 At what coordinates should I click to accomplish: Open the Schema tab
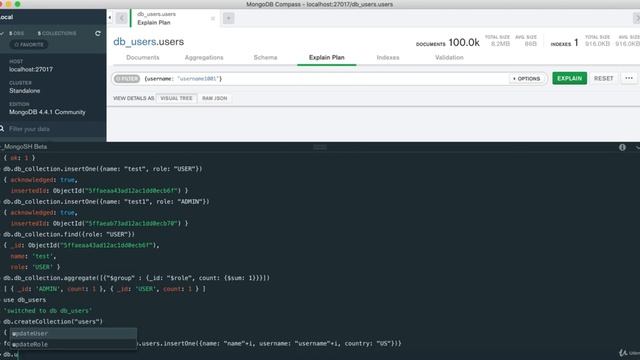265,58
